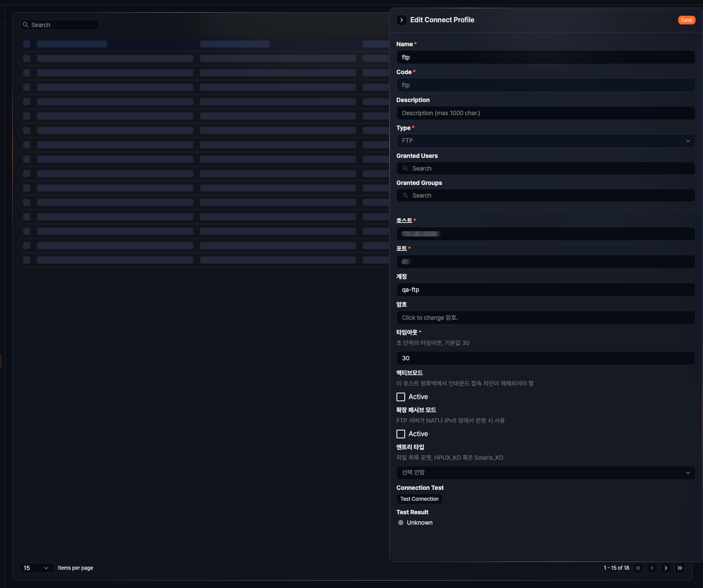Toggle the select-all checkbox in the table header
This screenshot has height=588, width=703.
(x=26, y=44)
